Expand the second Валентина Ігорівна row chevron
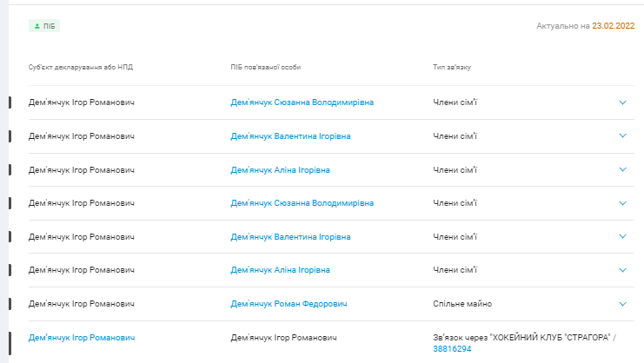This screenshot has width=644, height=363. coord(622,237)
